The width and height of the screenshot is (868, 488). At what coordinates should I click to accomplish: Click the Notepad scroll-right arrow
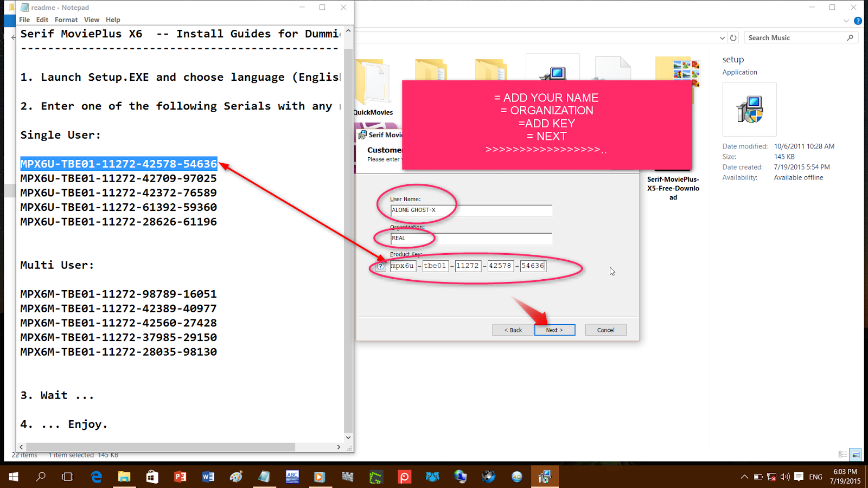tap(339, 447)
